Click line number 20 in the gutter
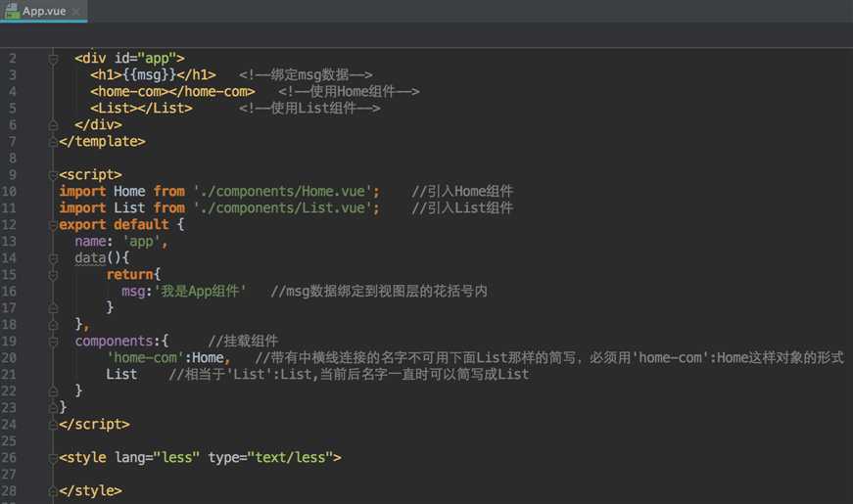The height and width of the screenshot is (504, 853). 9,358
